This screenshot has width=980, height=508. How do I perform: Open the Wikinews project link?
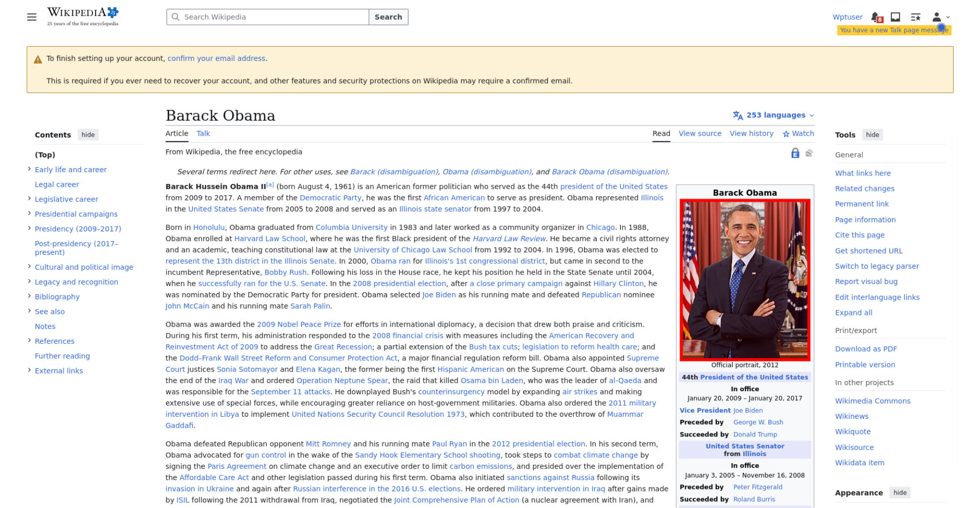coord(852,416)
